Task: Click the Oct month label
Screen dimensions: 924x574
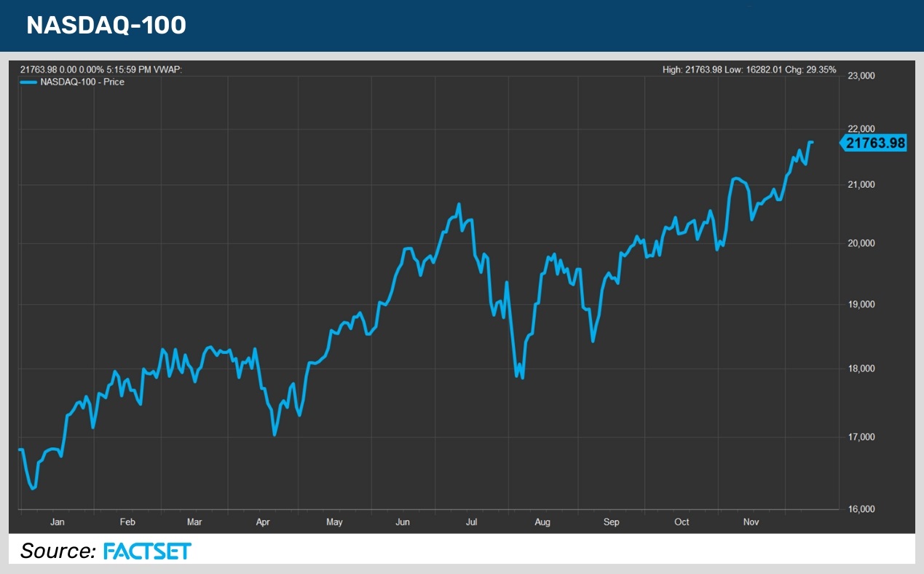Action: click(x=682, y=522)
